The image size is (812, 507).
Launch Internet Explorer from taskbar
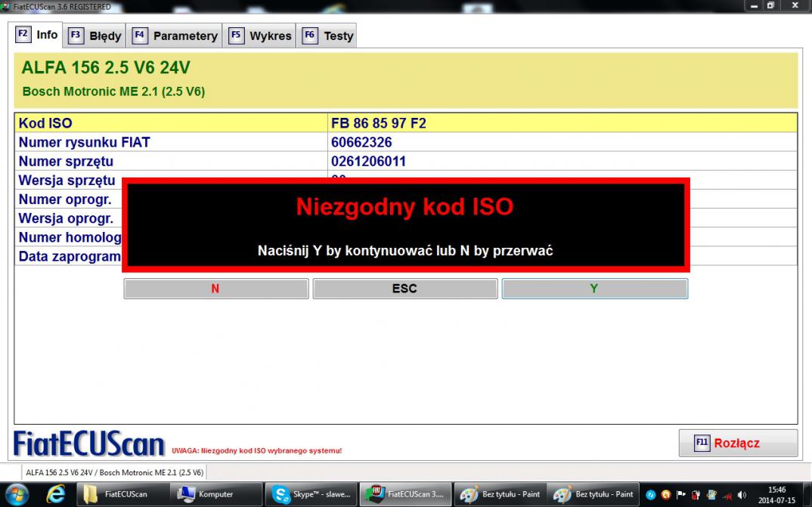[x=55, y=494]
